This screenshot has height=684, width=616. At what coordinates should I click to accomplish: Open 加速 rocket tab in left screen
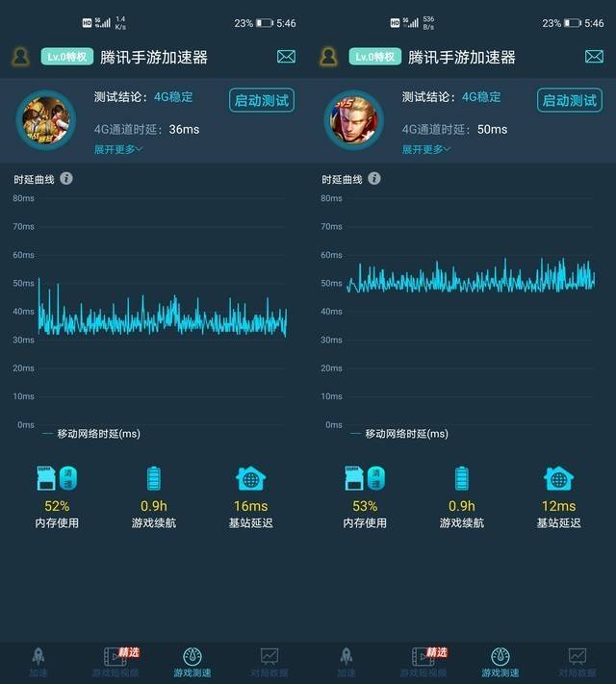(x=38, y=662)
